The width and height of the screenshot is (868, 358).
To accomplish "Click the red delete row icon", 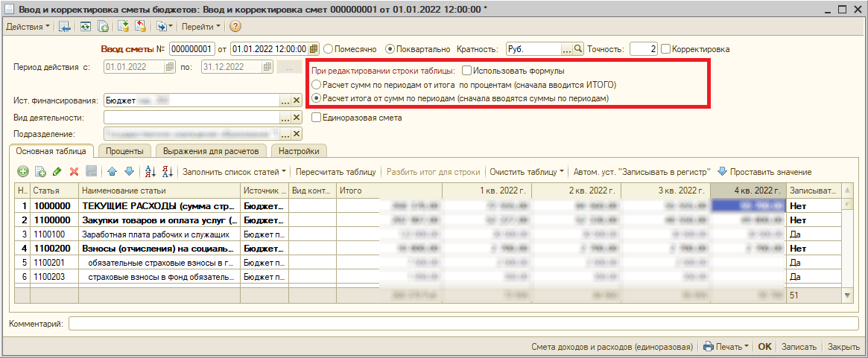I will 74,172.
